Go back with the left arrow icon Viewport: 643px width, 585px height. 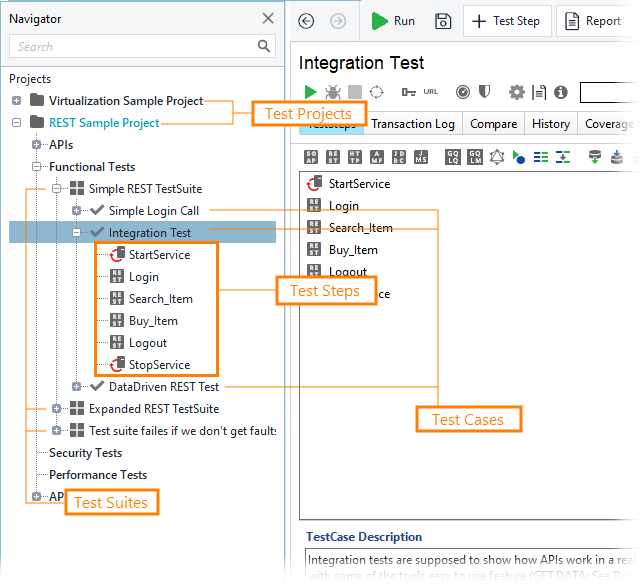(306, 21)
